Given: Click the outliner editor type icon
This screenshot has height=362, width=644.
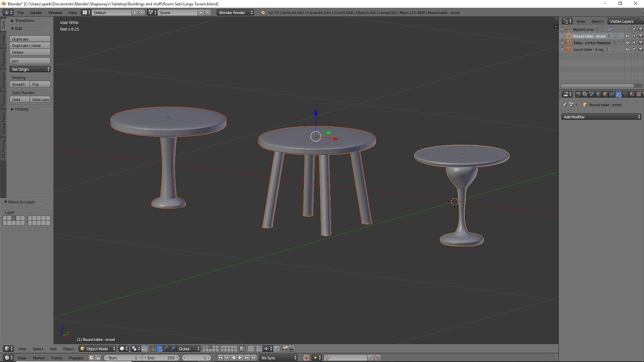Looking at the screenshot, I should (567, 21).
